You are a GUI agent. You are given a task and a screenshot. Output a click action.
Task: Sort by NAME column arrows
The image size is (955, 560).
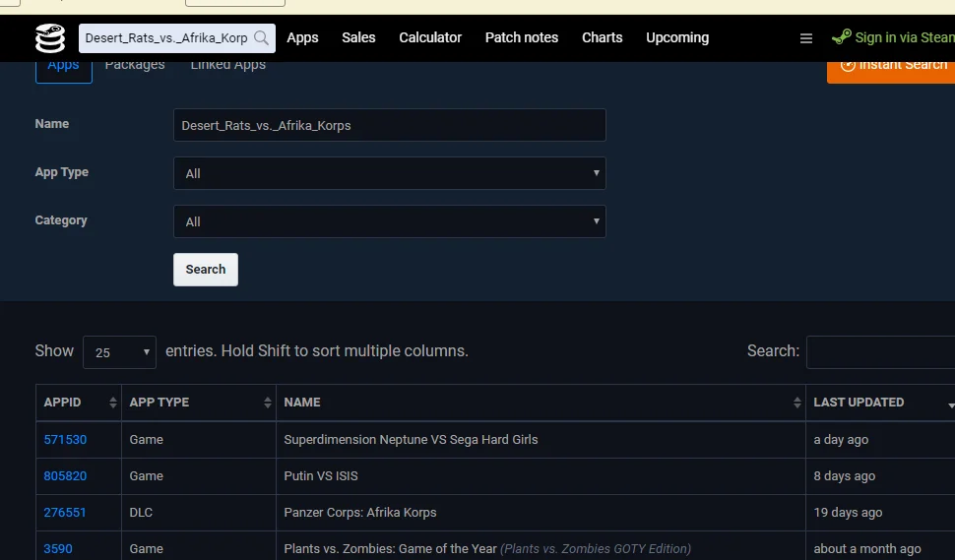tap(796, 403)
